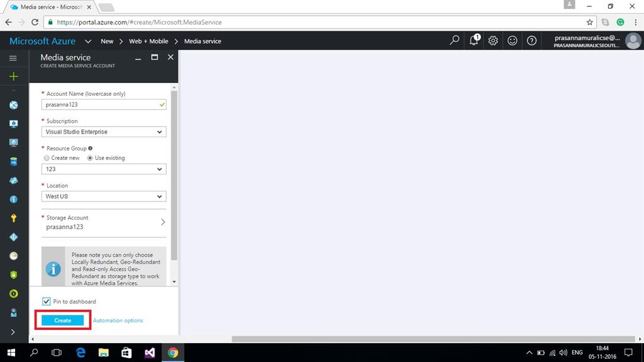Open the Windows Start menu
The height and width of the screenshot is (362, 644).
coord(11,353)
